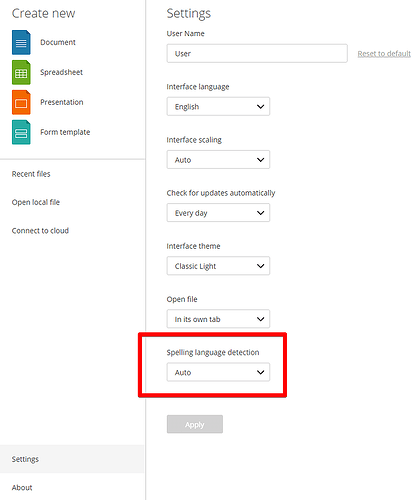Click the Apply button
Viewport: 418px width, 500px height.
click(195, 424)
